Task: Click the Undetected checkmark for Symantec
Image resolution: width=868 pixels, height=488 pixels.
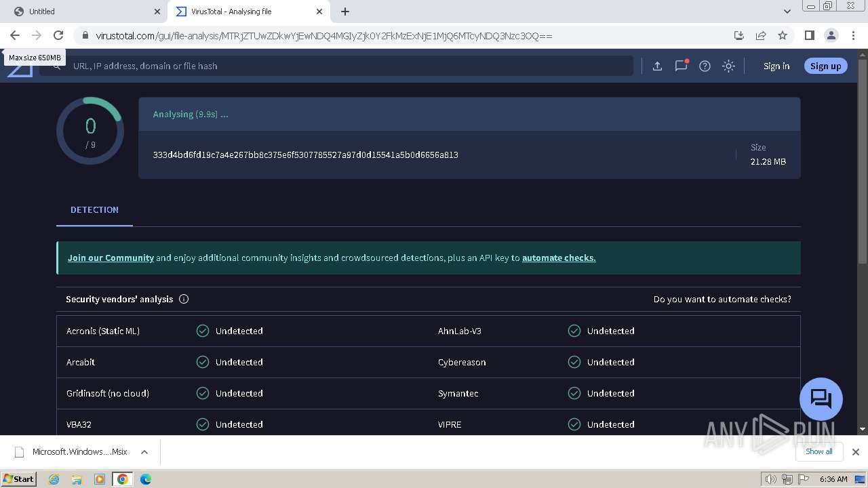Action: (574, 393)
